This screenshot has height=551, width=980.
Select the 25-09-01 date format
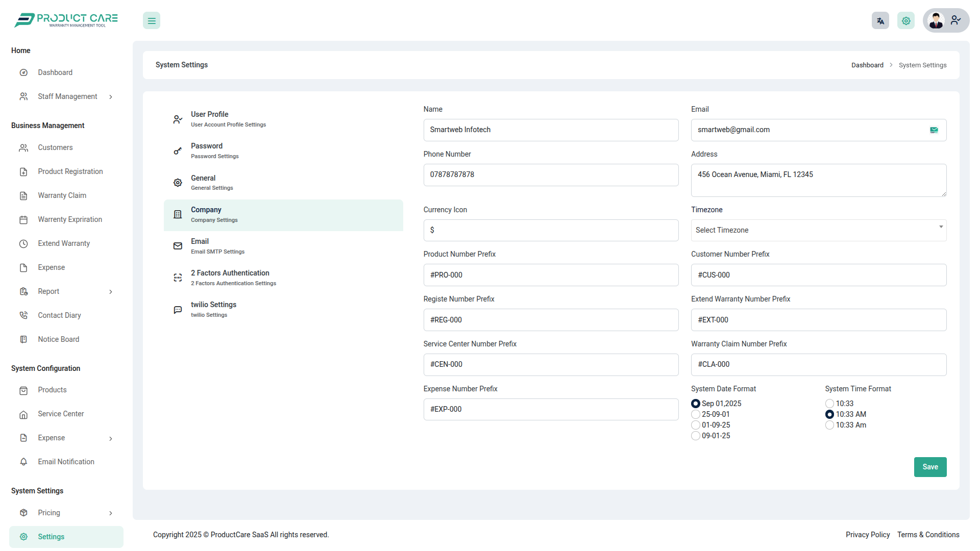click(x=695, y=414)
